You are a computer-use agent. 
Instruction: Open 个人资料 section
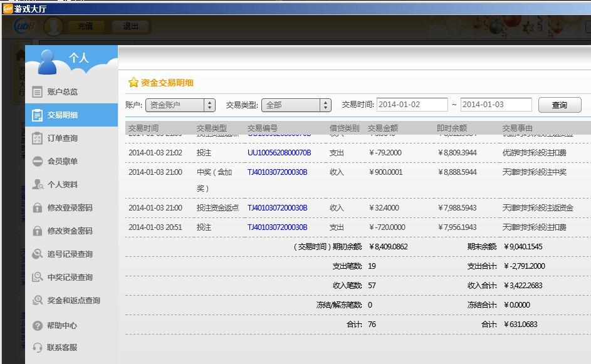[x=62, y=185]
